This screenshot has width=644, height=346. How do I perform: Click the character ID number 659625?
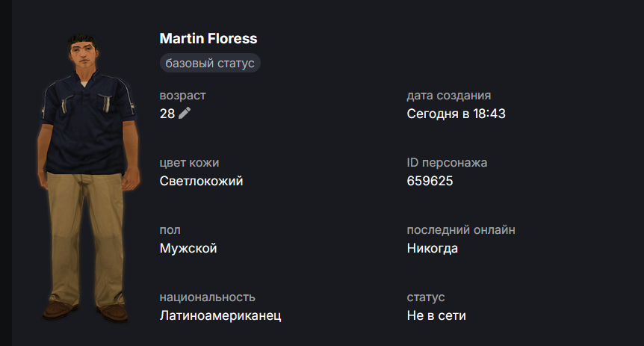click(430, 181)
